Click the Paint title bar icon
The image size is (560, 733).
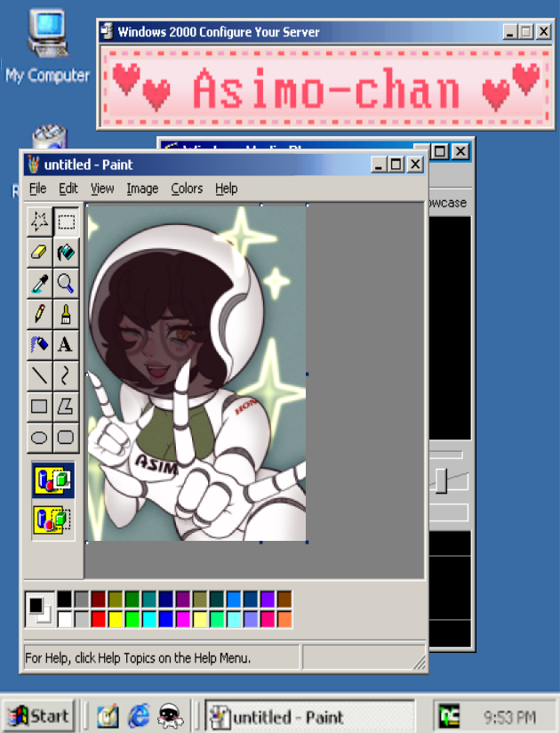click(33, 165)
